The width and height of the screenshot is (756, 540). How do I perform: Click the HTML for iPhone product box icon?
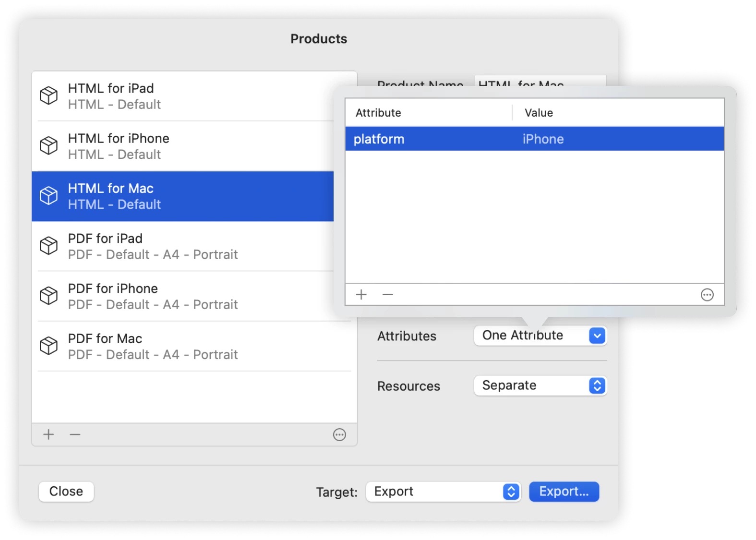pos(48,145)
